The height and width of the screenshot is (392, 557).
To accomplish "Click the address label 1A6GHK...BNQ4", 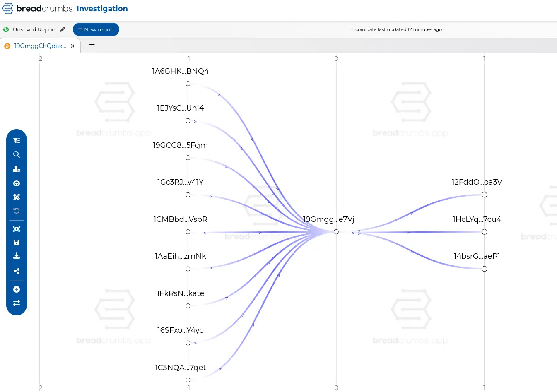I will coord(181,71).
